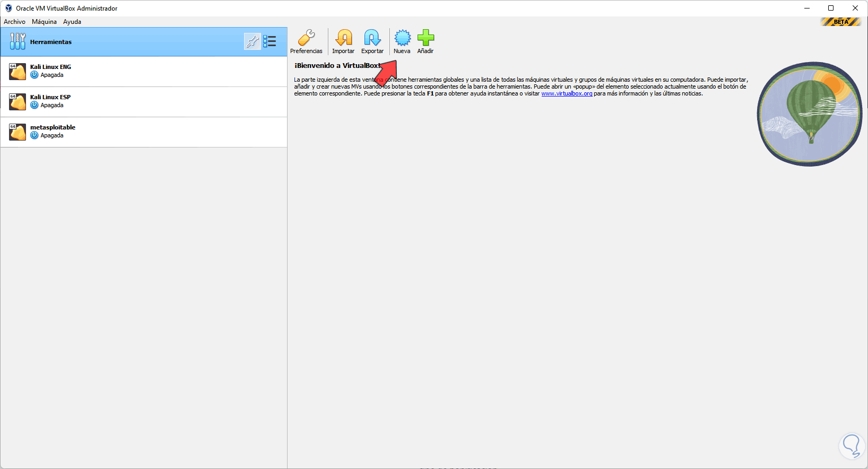This screenshot has width=868, height=469.
Task: Open the Máquina menu
Action: 44,22
